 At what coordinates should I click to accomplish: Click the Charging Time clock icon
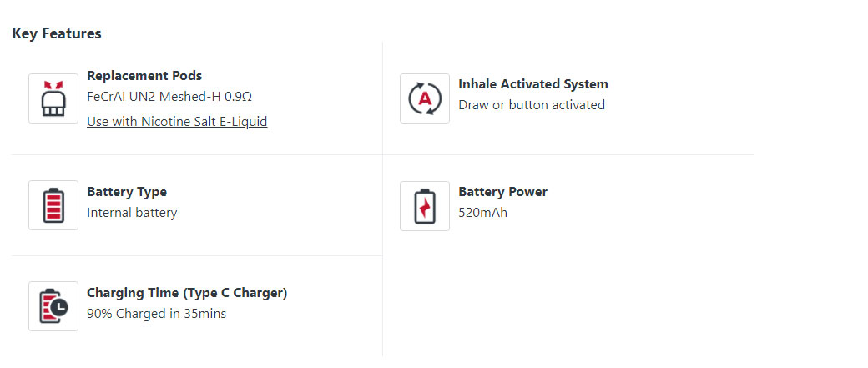pos(53,306)
